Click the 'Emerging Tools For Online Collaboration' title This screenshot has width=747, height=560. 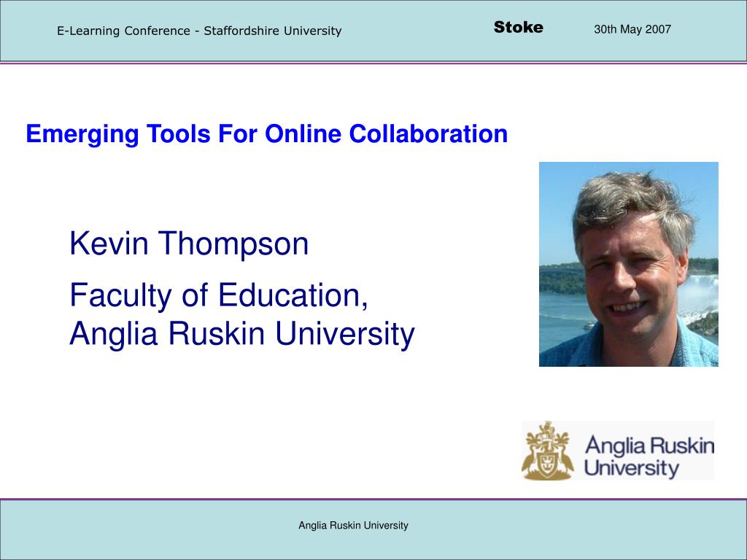tap(267, 134)
